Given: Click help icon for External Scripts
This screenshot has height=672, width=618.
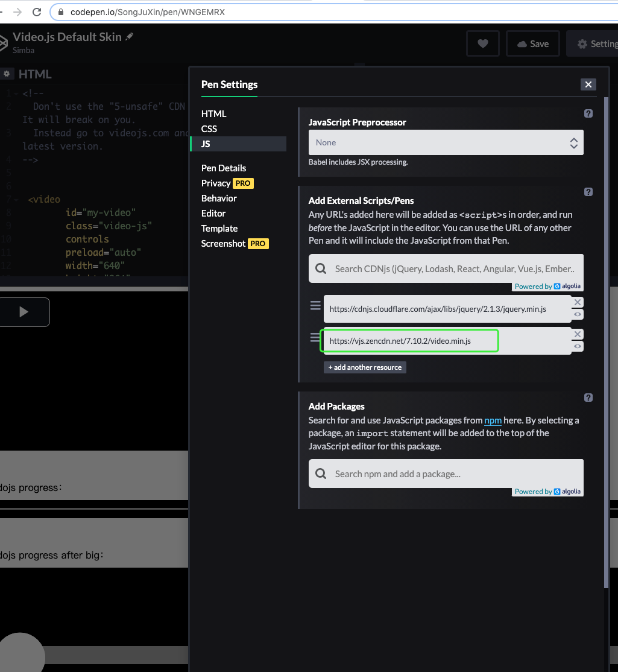Looking at the screenshot, I should [x=588, y=192].
